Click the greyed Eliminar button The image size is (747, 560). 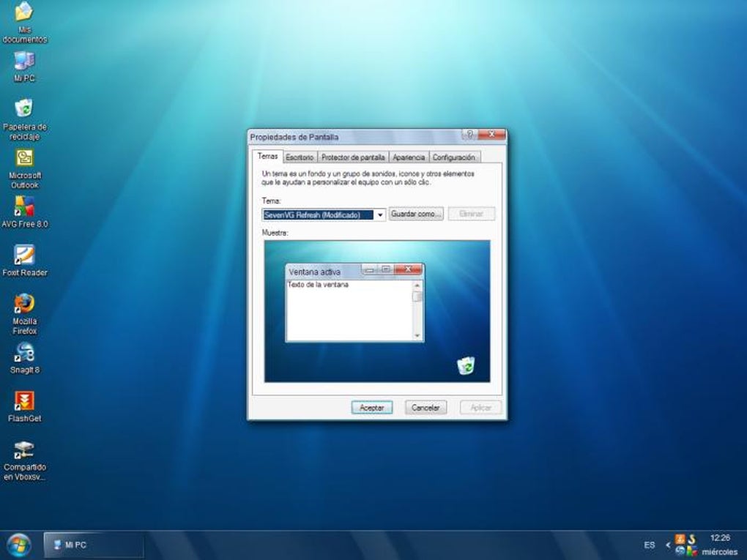[x=471, y=214]
